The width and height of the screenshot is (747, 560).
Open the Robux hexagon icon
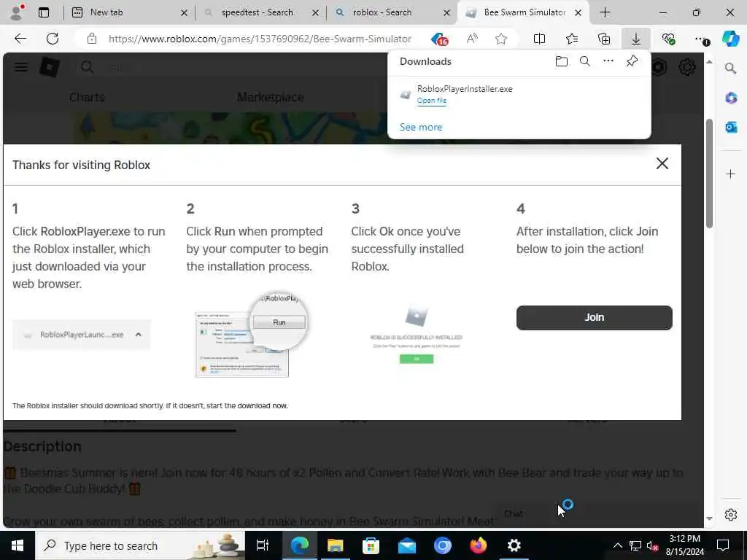tap(659, 67)
